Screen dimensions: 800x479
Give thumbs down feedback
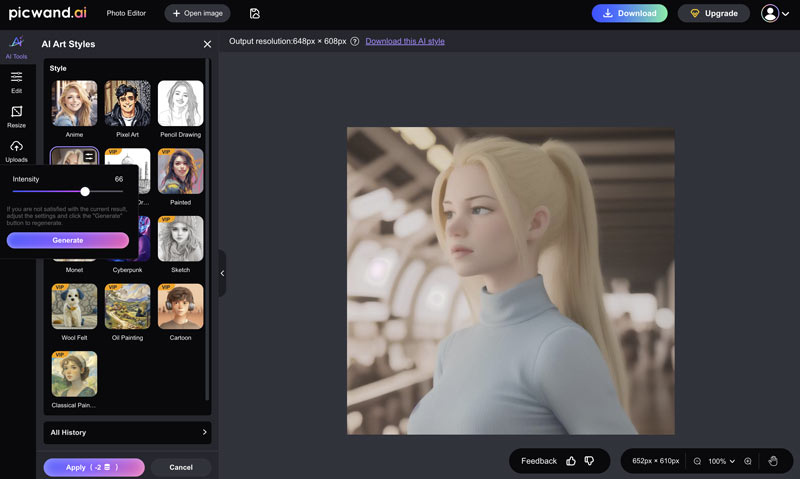point(589,461)
